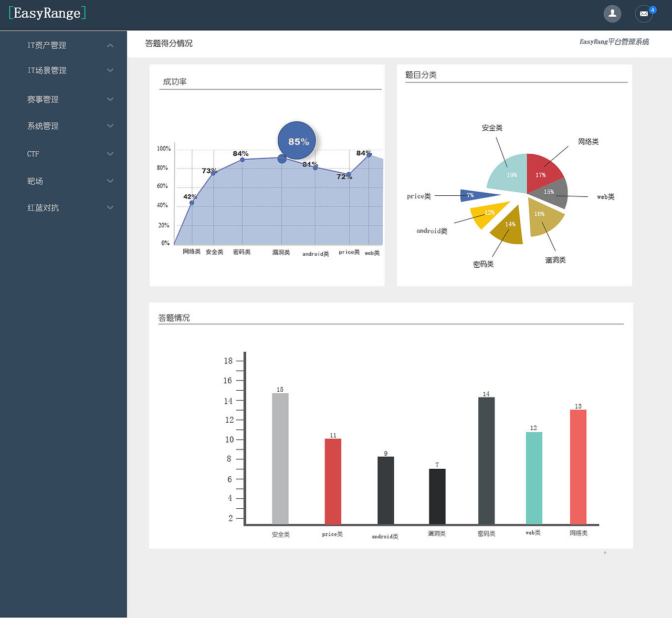Screen dimensions: 672x618
Task: Expand the 赛事管理 chevron
Action: [x=110, y=99]
